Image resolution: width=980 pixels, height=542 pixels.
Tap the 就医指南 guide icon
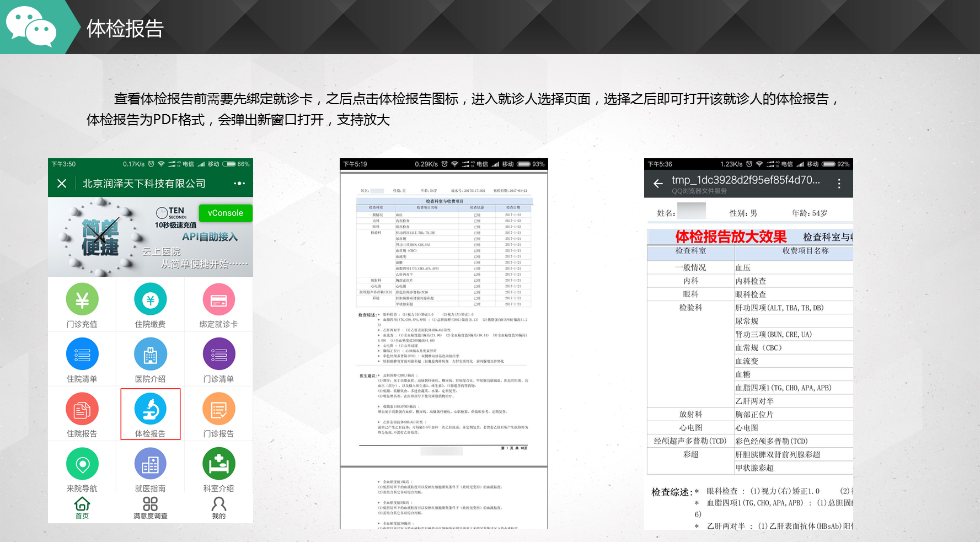click(x=150, y=464)
